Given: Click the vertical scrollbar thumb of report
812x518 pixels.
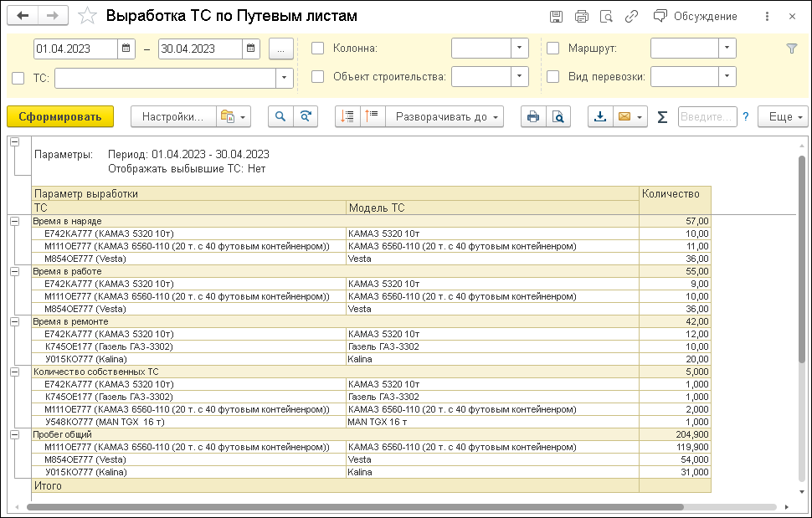Looking at the screenshot, I should click(x=802, y=259).
